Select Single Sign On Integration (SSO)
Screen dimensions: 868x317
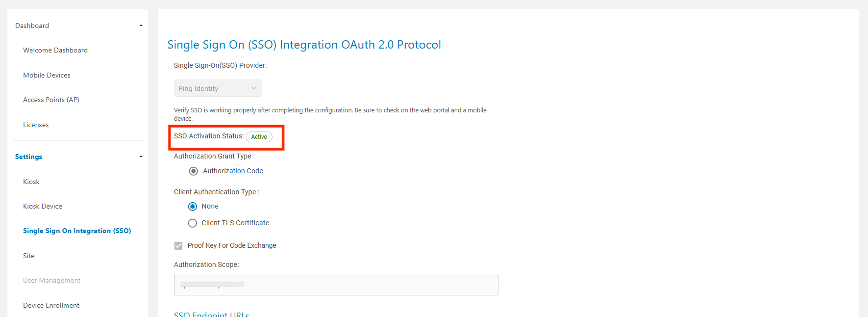77,231
